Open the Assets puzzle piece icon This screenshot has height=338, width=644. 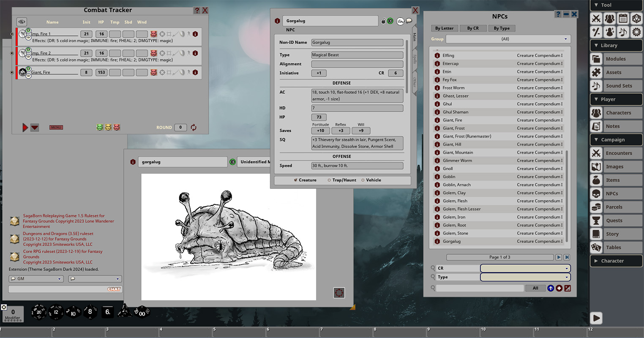coord(596,72)
